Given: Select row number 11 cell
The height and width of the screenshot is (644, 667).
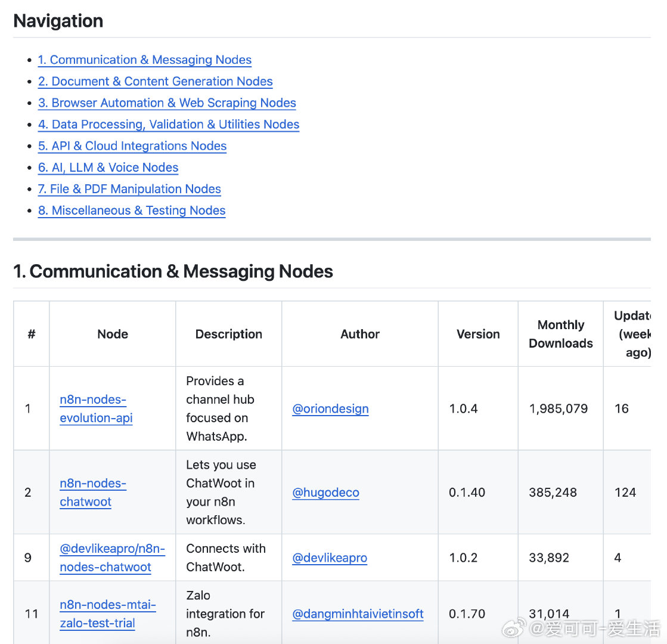Looking at the screenshot, I should (32, 614).
